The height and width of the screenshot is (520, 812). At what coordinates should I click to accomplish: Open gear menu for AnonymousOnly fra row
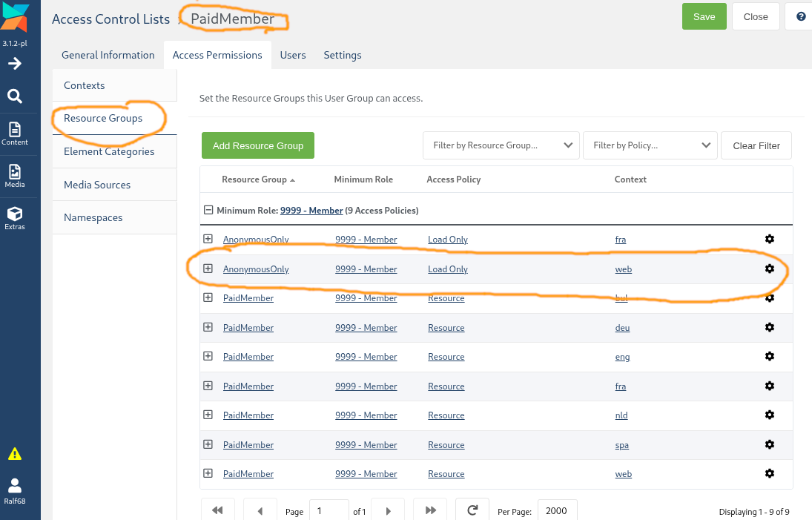(770, 239)
